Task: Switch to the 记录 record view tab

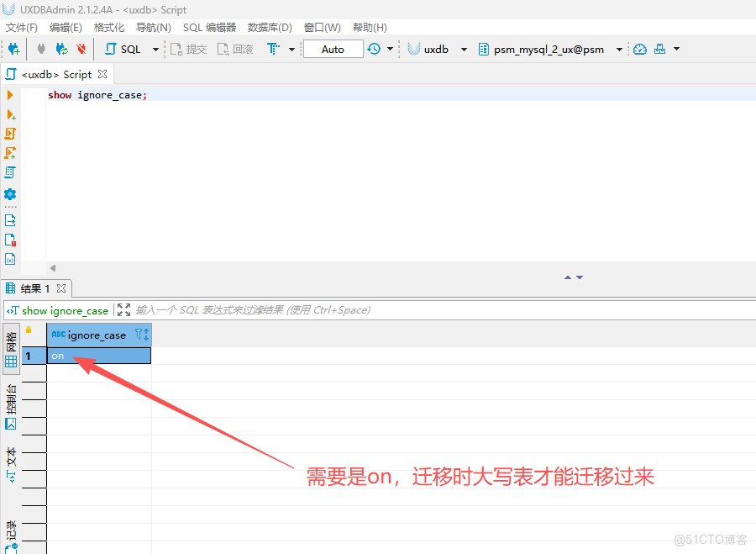Action: [x=11, y=536]
